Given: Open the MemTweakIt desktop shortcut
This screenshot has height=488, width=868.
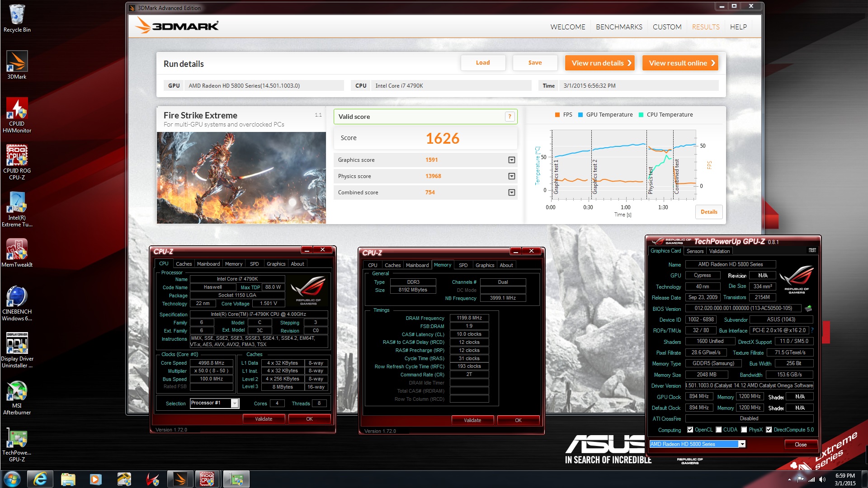Looking at the screenshot, I should 17,253.
